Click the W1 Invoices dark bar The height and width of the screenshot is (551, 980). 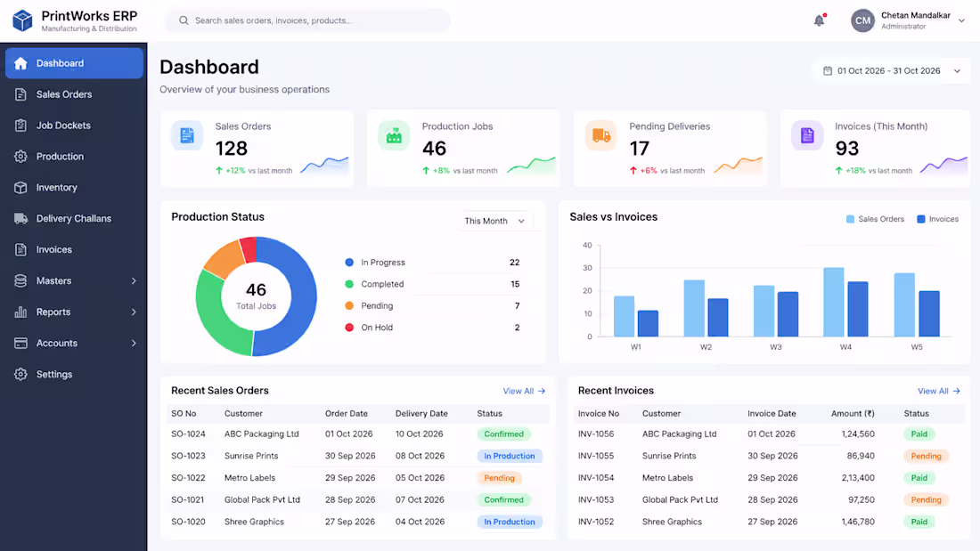tap(648, 324)
